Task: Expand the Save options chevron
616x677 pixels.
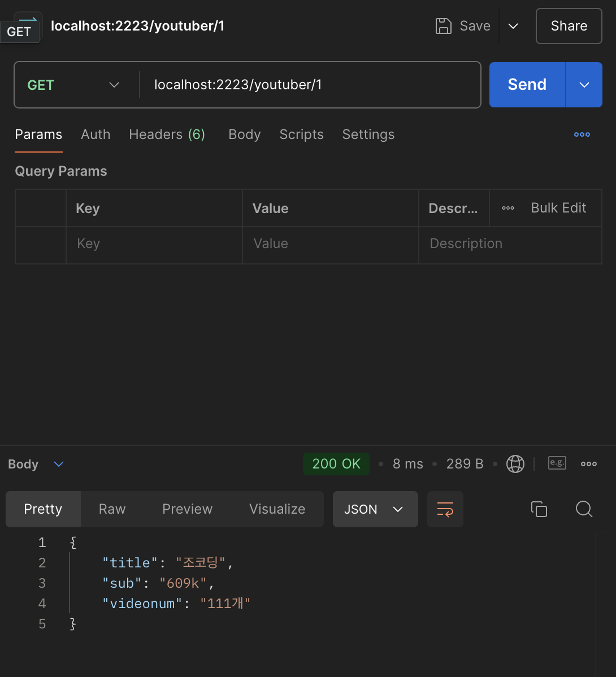Action: (x=513, y=26)
